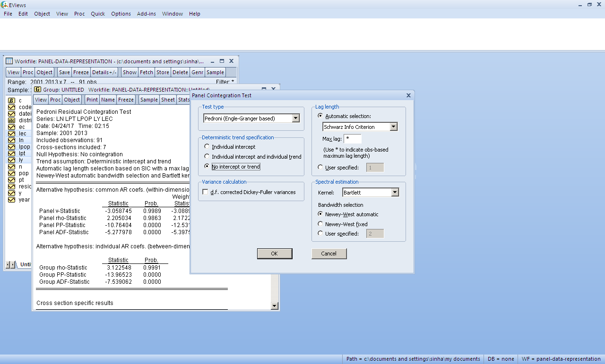This screenshot has width=605, height=364.
Task: Click the Max lag input field
Action: (353, 139)
